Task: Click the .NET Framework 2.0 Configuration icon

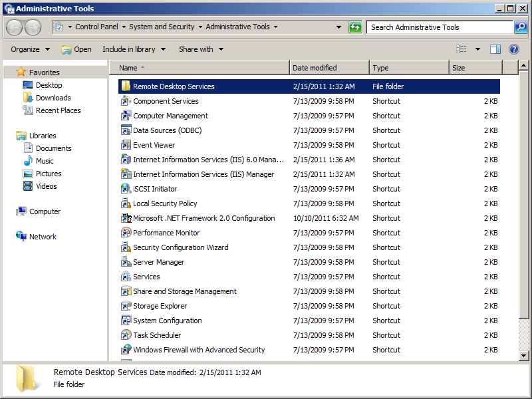Action: coord(126,217)
